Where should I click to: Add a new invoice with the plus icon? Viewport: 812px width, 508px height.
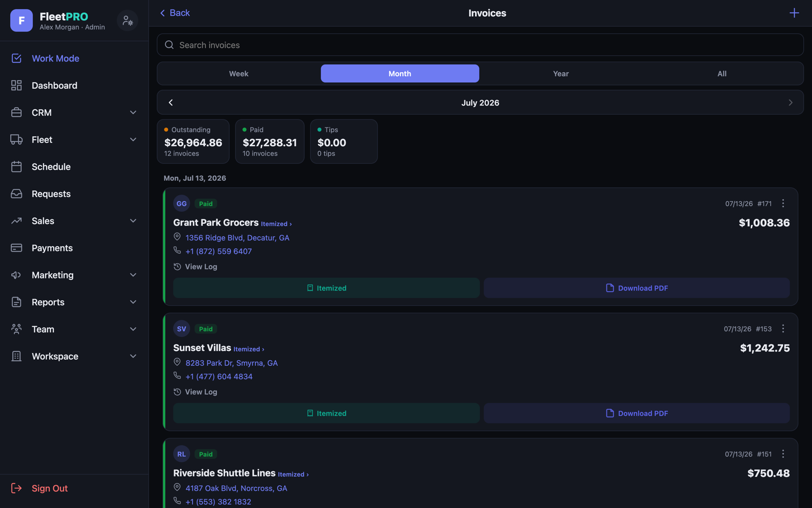pos(794,13)
